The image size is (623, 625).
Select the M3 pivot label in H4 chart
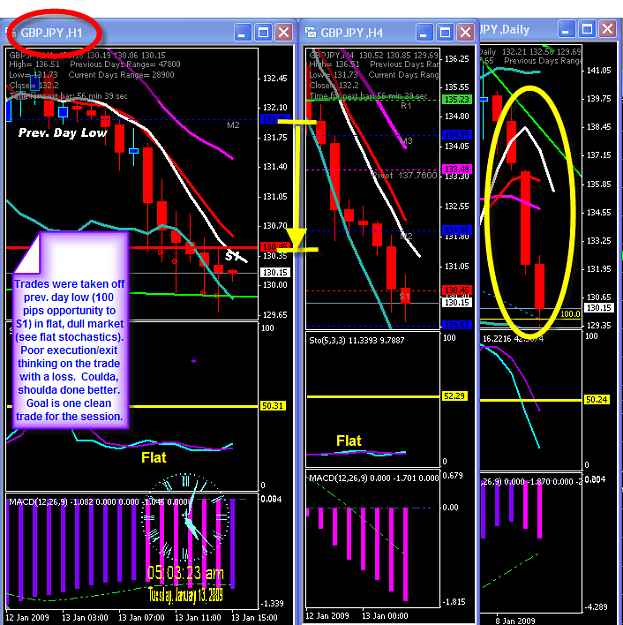point(406,141)
